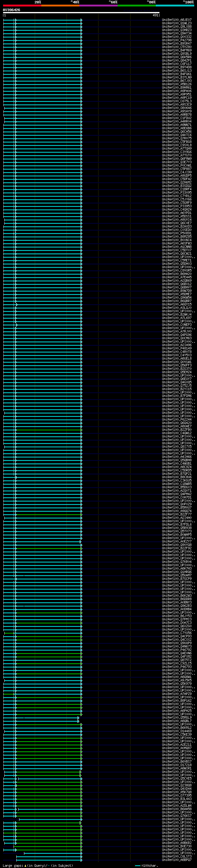Screen dimensions: 197x868
Task: Open UniRef100_B7QP21 entry
Action: point(177,474)
